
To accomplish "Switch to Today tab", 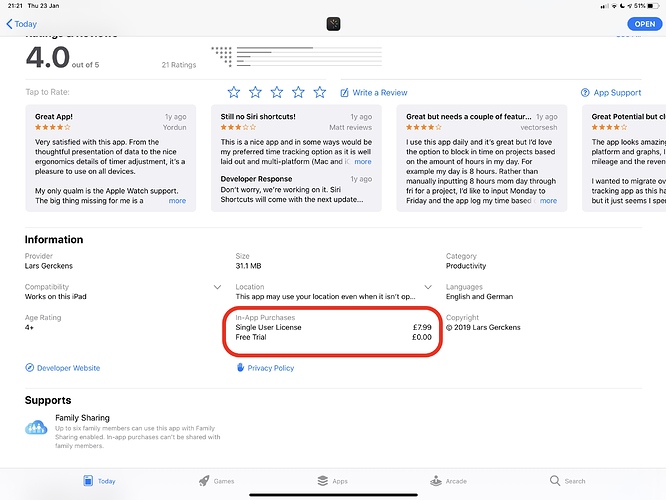I will pos(99,481).
